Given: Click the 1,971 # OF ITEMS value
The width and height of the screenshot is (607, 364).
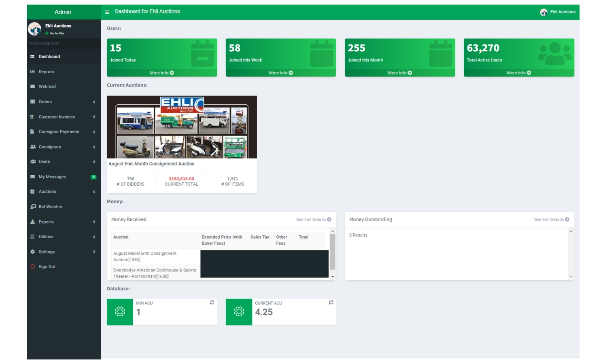Looking at the screenshot, I should 233,179.
